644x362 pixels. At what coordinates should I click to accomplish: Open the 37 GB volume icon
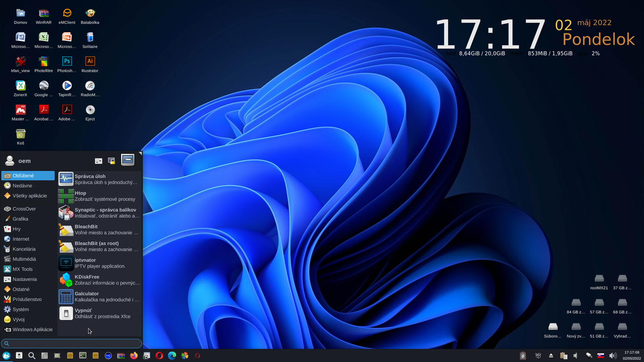coord(622,282)
